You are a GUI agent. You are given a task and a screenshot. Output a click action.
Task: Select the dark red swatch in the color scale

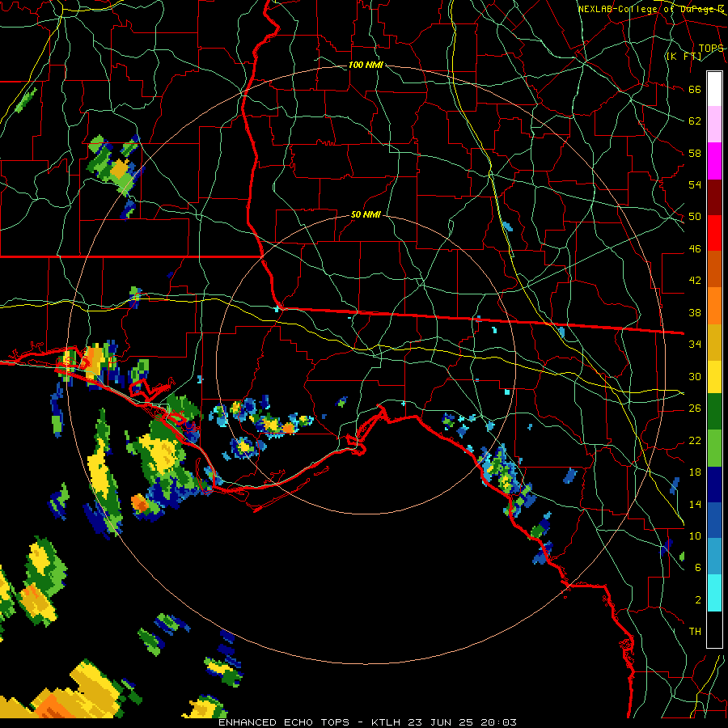[x=714, y=197]
